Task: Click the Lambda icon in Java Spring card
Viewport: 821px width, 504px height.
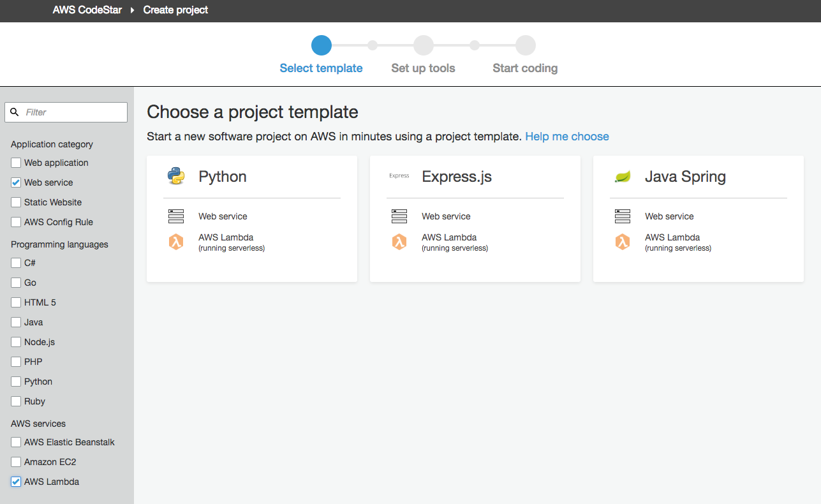Action: pyautogui.click(x=623, y=242)
